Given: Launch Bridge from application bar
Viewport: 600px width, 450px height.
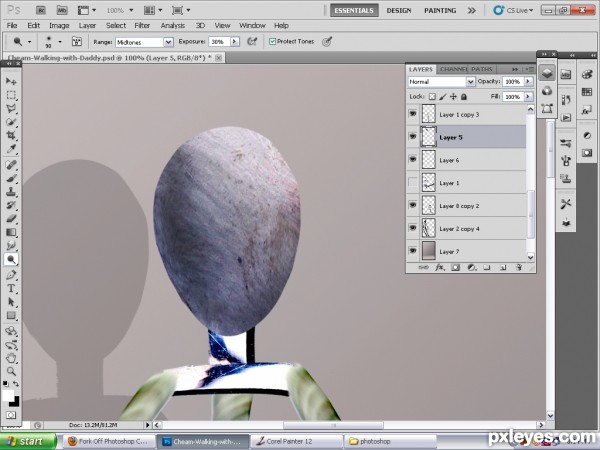Looking at the screenshot, I should tap(41, 10).
